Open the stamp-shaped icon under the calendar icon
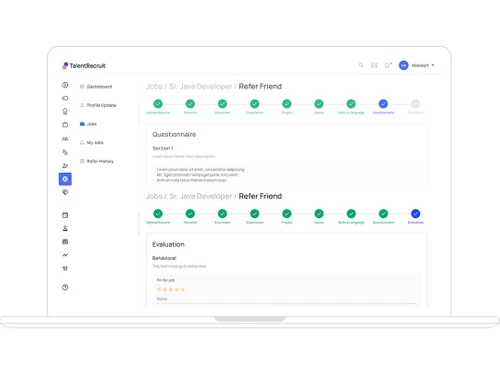Image resolution: width=500 pixels, height=375 pixels. click(65, 228)
